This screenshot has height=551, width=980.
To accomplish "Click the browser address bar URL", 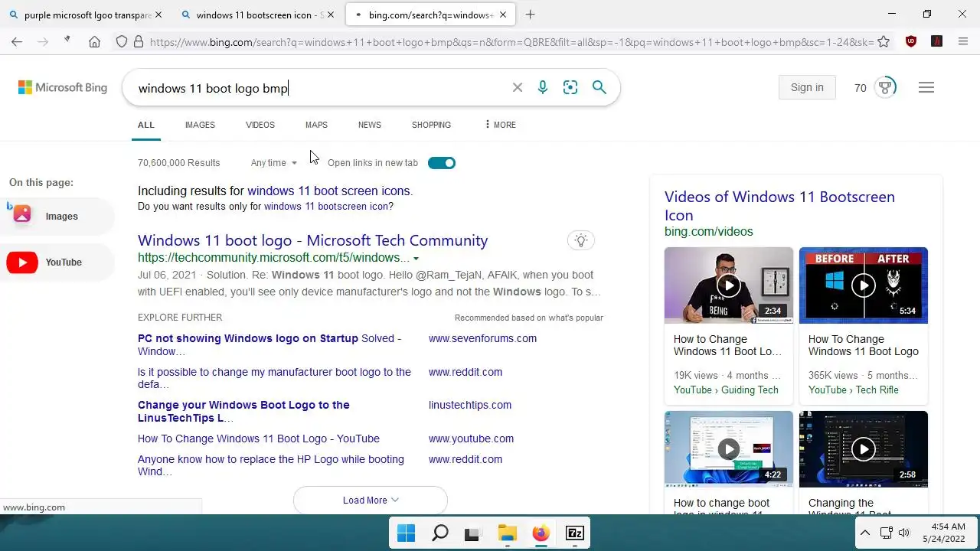I will 511,42.
